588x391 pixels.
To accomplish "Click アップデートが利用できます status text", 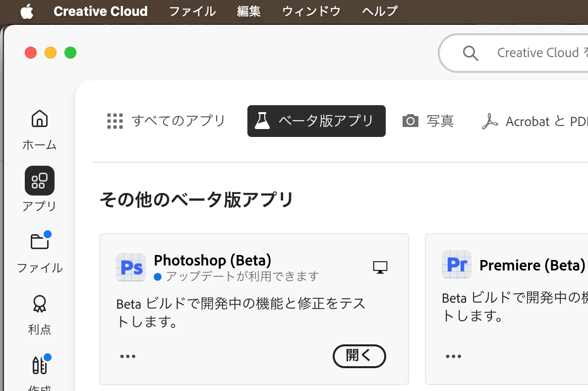I will click(242, 276).
